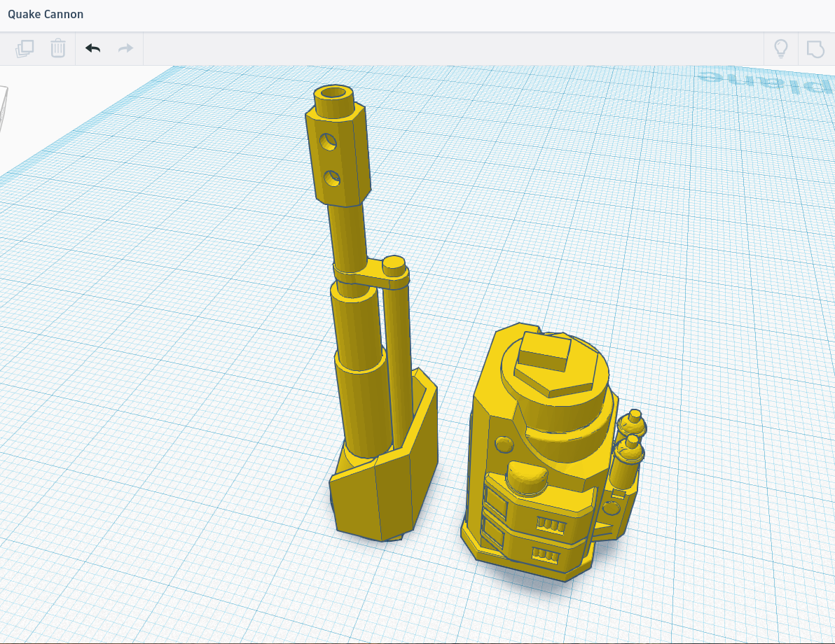This screenshot has height=644, width=835.
Task: Click the Duplicate icon in the toolbar
Action: click(x=25, y=48)
